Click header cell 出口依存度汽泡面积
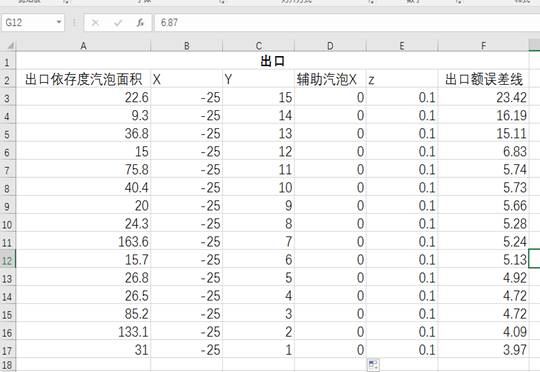Screen dimensions: 540x372 (83, 79)
